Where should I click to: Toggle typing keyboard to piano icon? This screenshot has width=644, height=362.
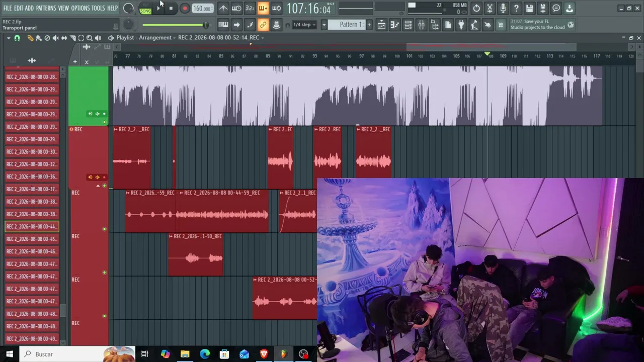click(223, 25)
